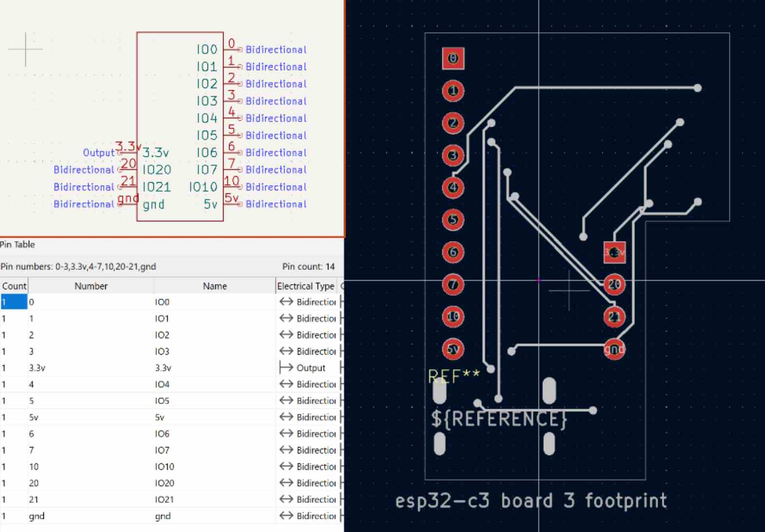Select Name cell "IO7" in Pin Table
The height and width of the screenshot is (532, 765).
click(x=214, y=450)
